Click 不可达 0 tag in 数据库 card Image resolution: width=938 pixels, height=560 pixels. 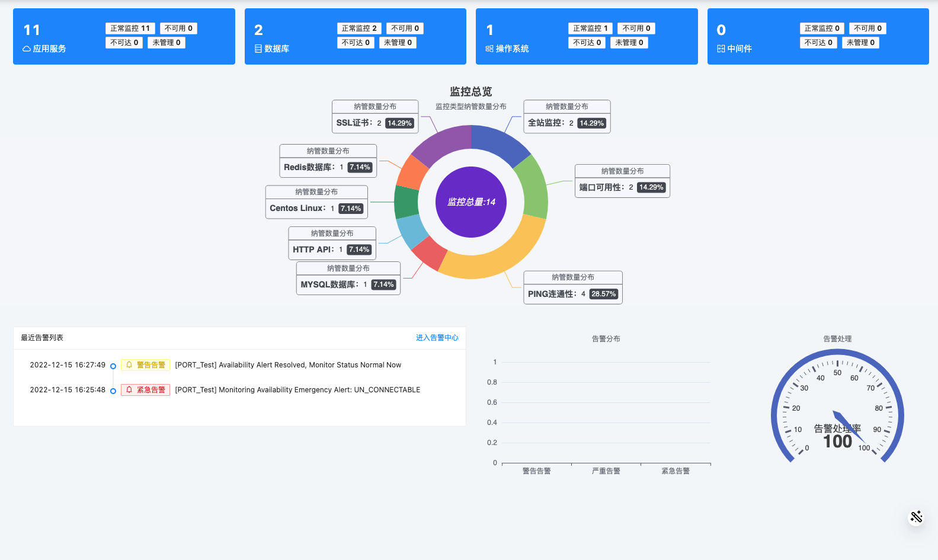356,43
